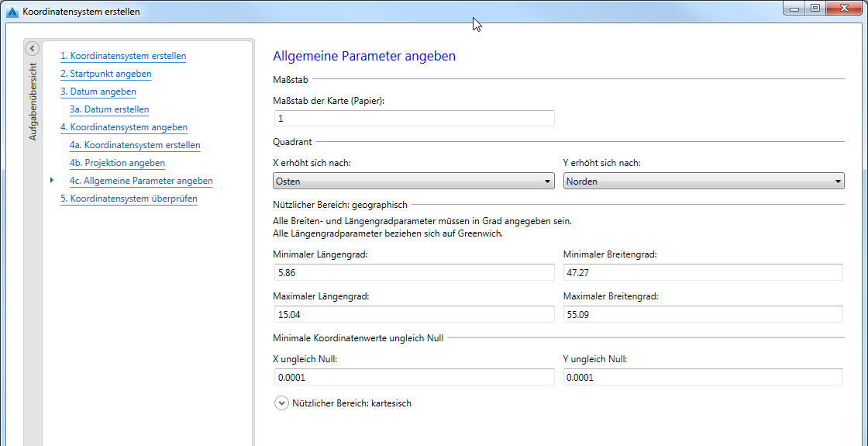Focus the Minimaler Längengrad field
868x446 pixels.
414,272
